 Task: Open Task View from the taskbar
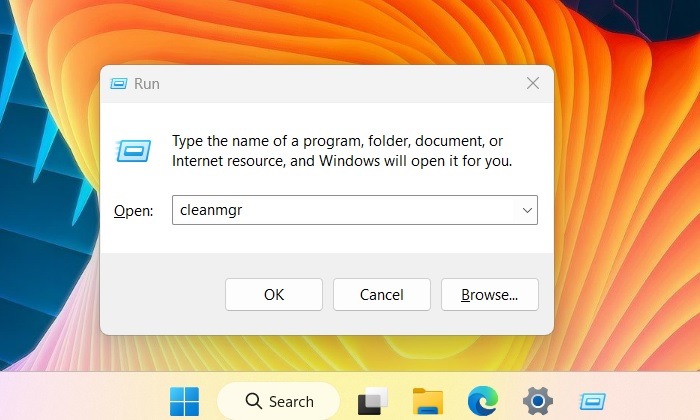tap(373, 401)
